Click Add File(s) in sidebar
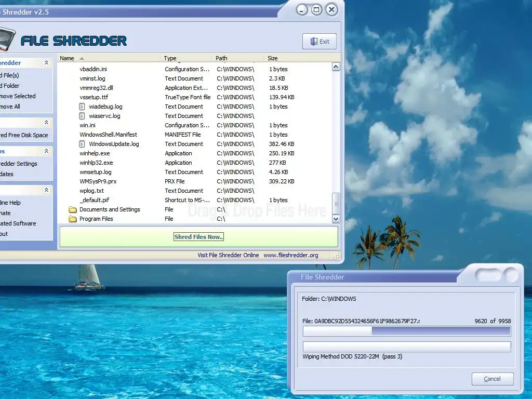 pos(9,75)
